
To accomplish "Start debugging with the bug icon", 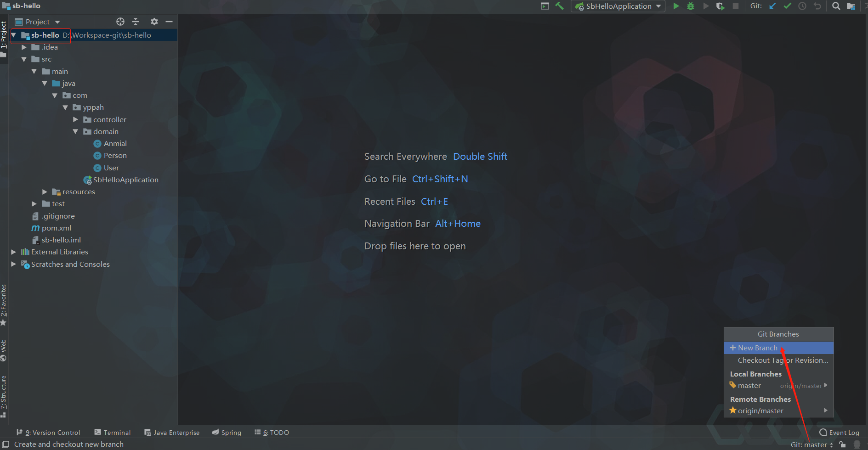I will (x=691, y=6).
